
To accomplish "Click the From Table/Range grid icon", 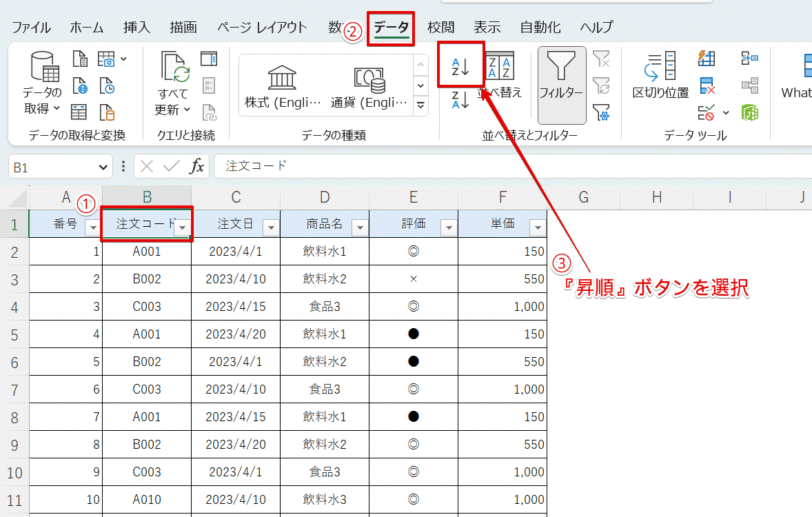I will click(x=79, y=112).
